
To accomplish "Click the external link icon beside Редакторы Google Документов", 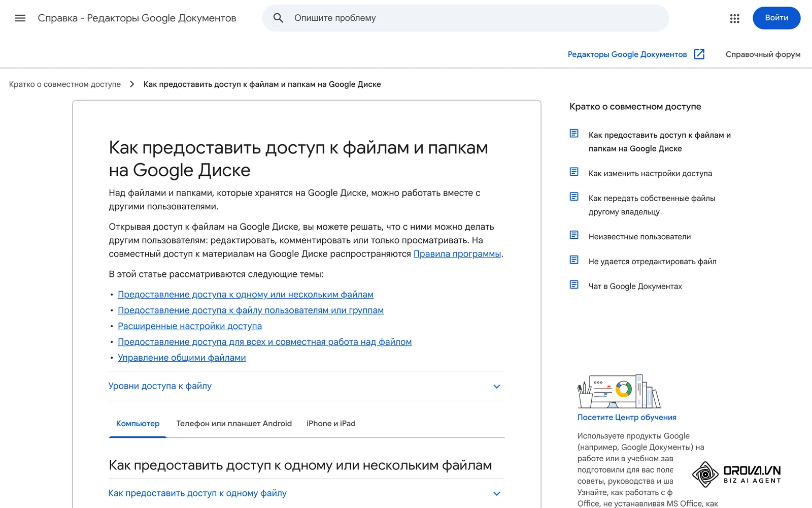I will (x=699, y=54).
